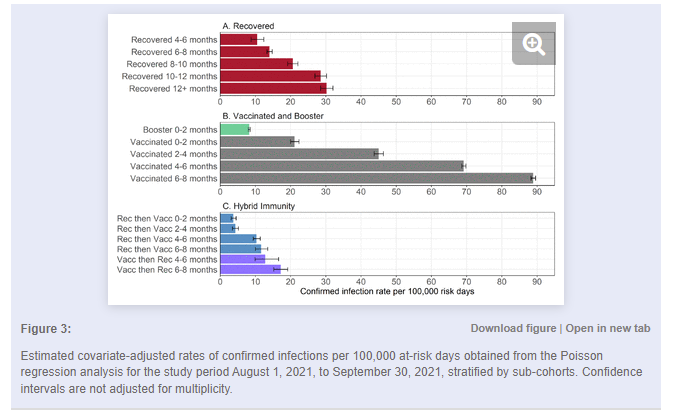687x413 pixels.
Task: Click the 'Vacc then Rec 4-6 months' label
Action: (166, 259)
